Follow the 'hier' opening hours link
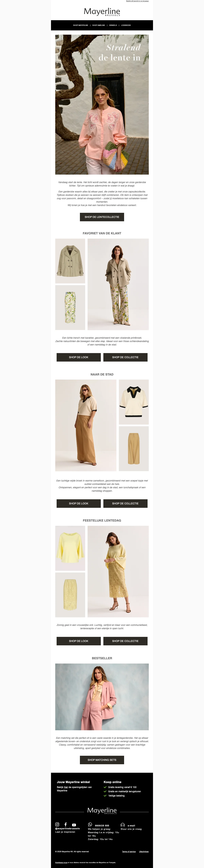The height and width of the screenshot is (868, 204). click(66, 787)
